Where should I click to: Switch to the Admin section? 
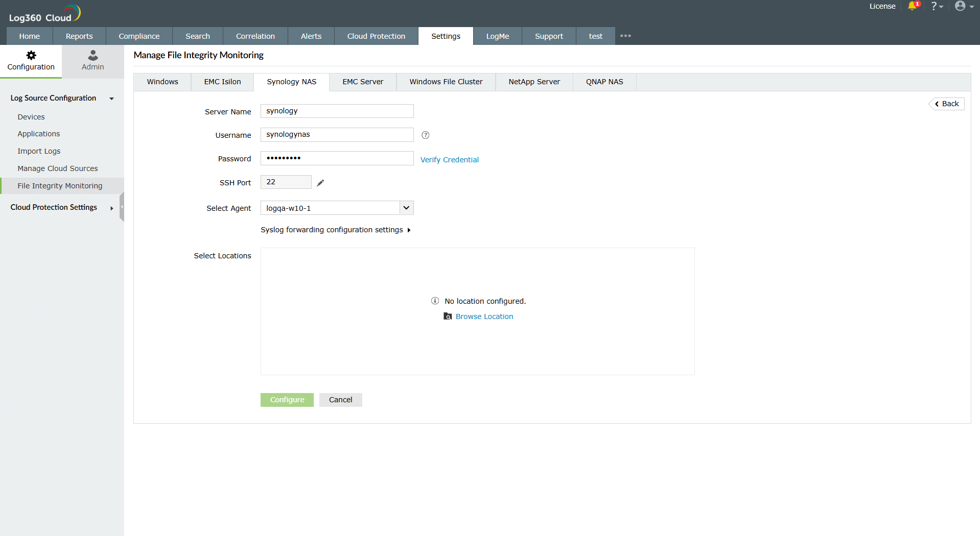pyautogui.click(x=93, y=61)
